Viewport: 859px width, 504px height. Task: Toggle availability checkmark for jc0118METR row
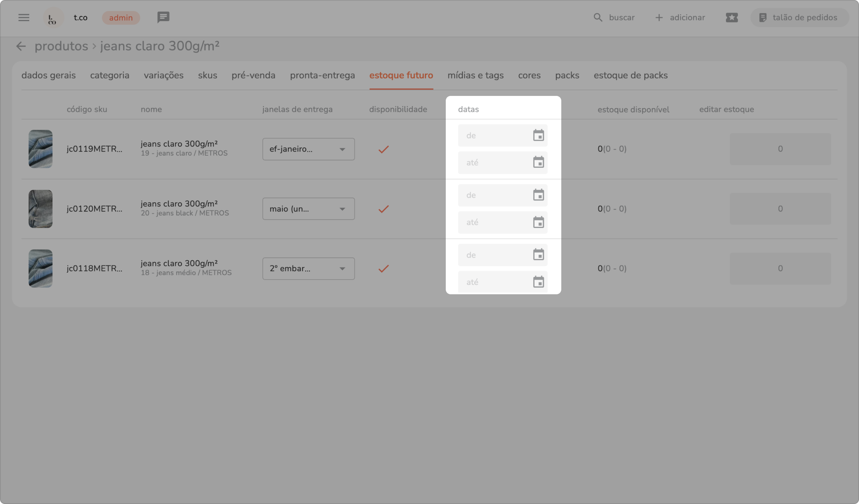click(x=383, y=269)
